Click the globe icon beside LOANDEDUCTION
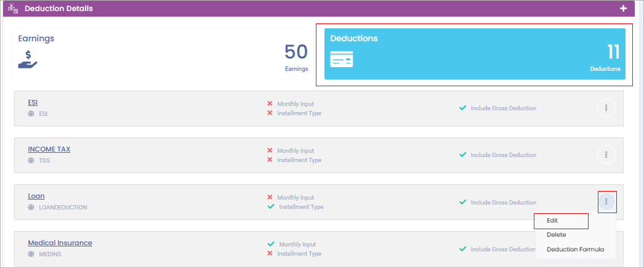This screenshot has width=644, height=268. (x=31, y=208)
